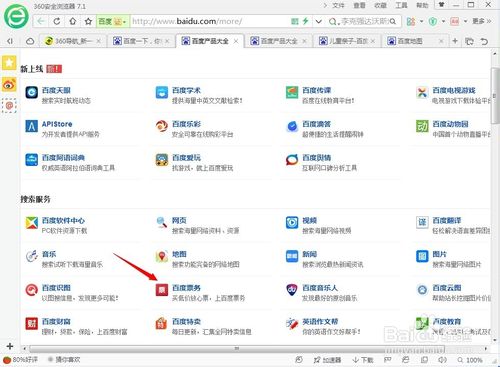Click the 百度动物园 green icon

[x=422, y=126]
